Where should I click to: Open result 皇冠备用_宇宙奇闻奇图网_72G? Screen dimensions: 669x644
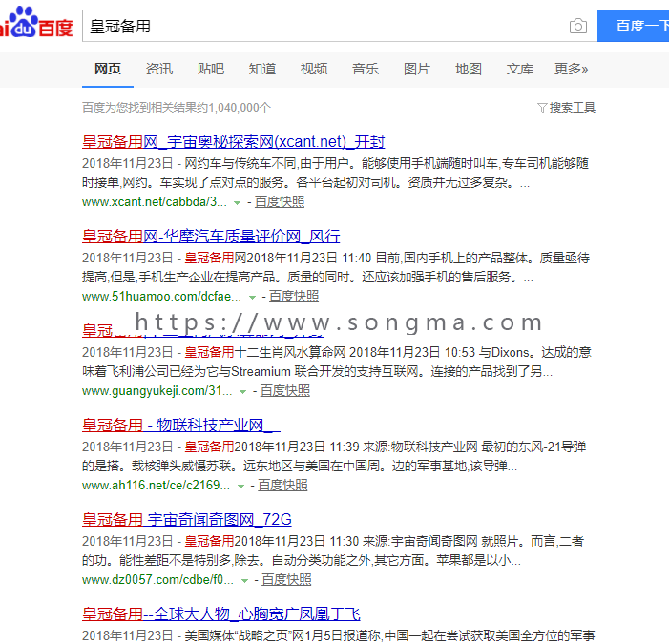pyautogui.click(x=187, y=519)
